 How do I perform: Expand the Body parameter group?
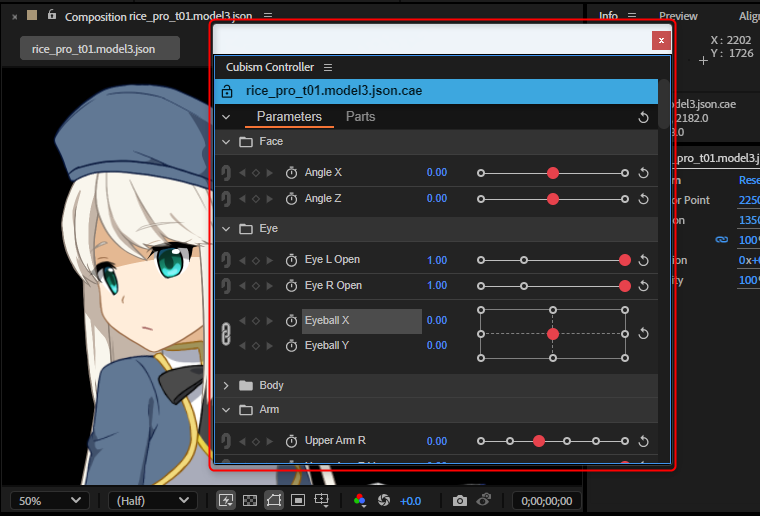click(226, 386)
